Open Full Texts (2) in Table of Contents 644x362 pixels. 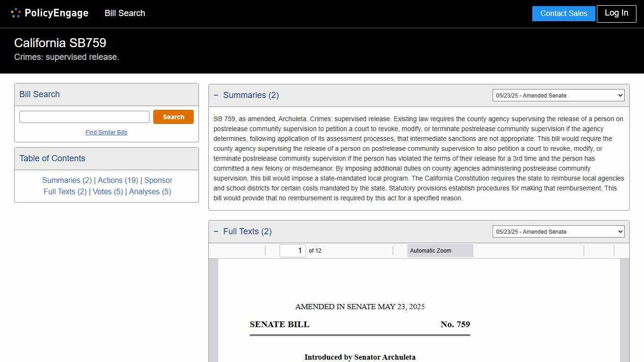(x=65, y=191)
